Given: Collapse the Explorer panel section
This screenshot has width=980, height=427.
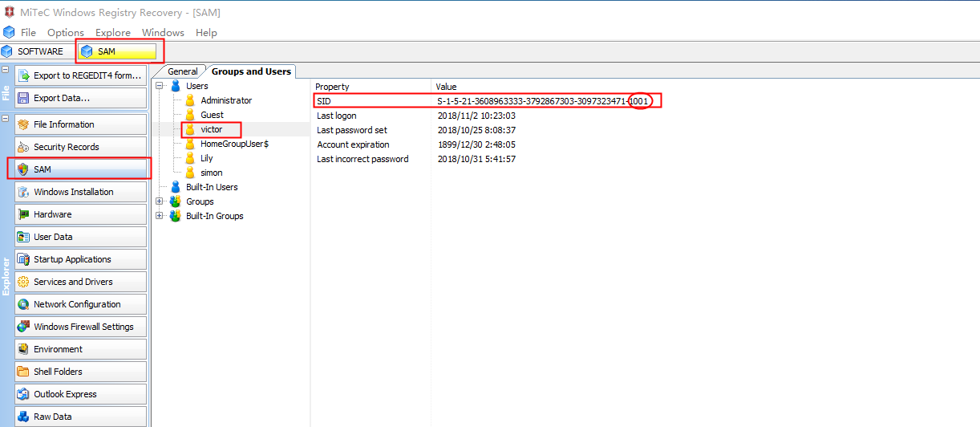Looking at the screenshot, I should click(5, 119).
